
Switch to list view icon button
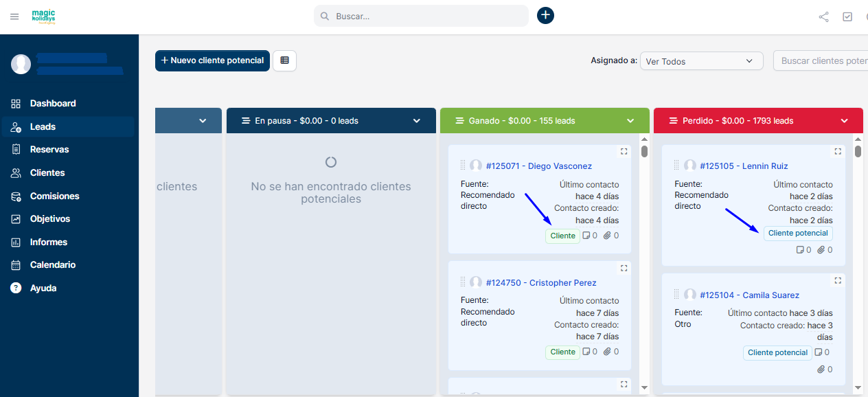pyautogui.click(x=284, y=60)
